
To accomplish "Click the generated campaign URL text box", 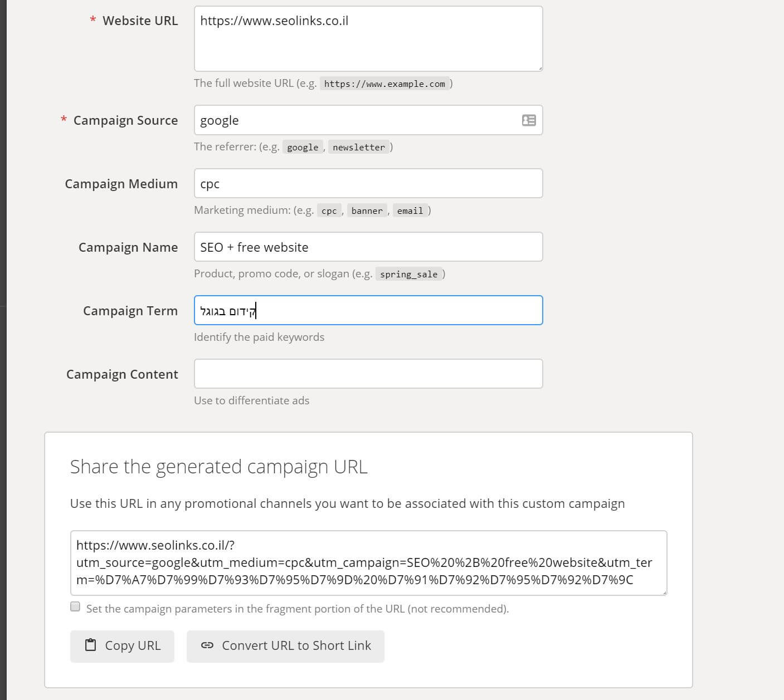I will pos(368,563).
